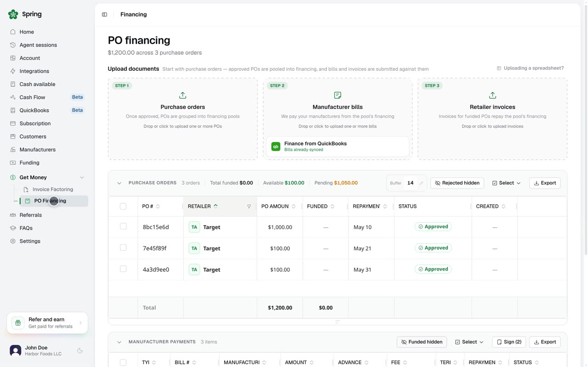Toggle dark mode moon icon
Screen dimensions: 588x367
(80, 350)
